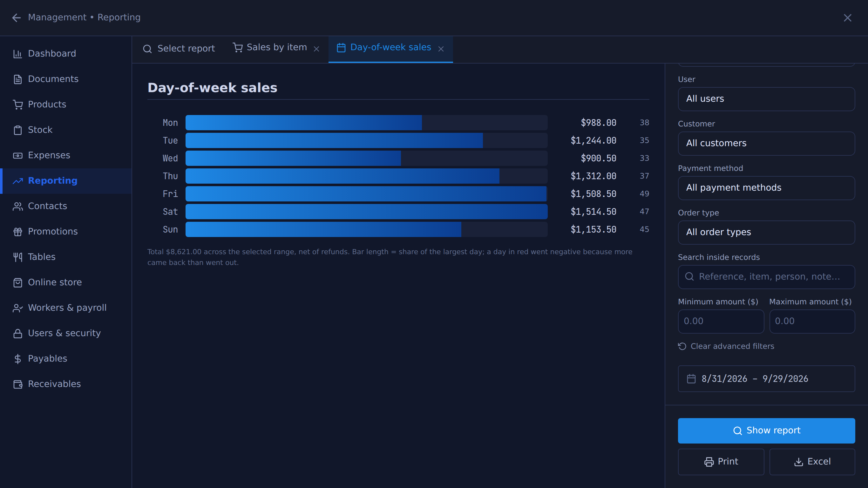Open the date range picker 8/31/2026 – 9/29/2026
Screen dimensions: 868x488
point(766,378)
